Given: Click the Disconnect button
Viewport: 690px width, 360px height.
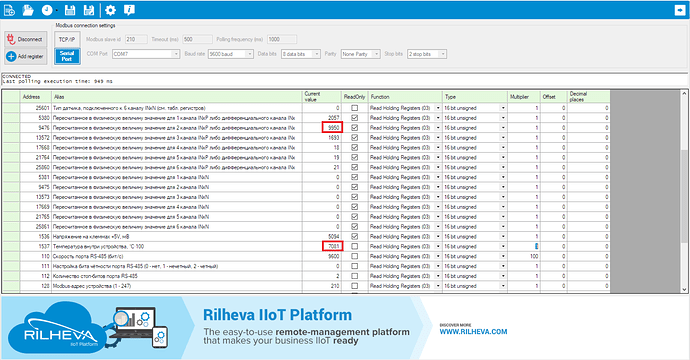Looking at the screenshot, I should click(x=26, y=39).
